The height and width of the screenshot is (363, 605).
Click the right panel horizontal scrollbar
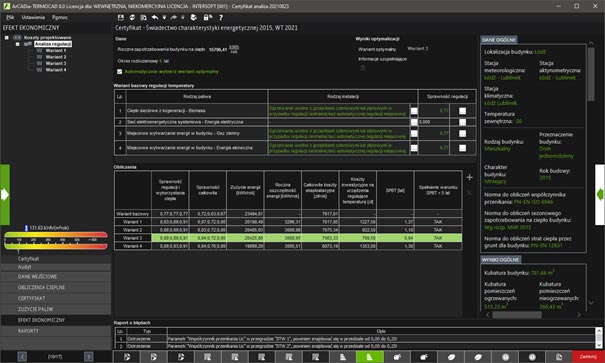[x=517, y=315]
